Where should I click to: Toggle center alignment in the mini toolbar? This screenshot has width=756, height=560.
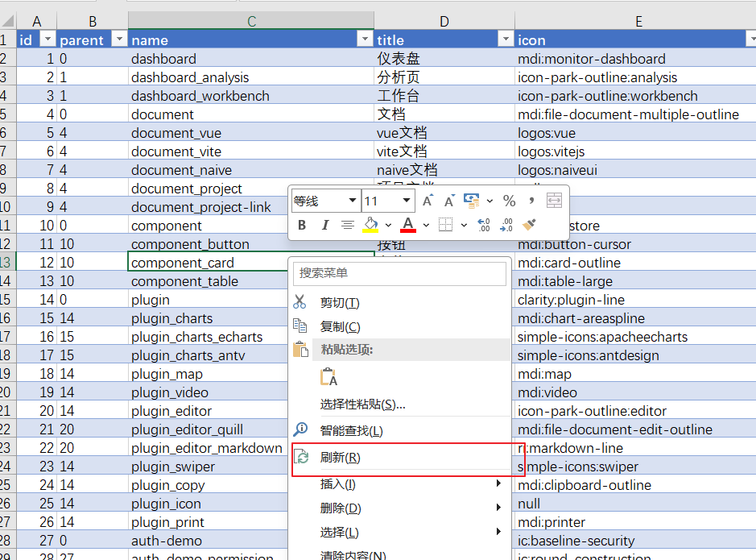tap(348, 225)
